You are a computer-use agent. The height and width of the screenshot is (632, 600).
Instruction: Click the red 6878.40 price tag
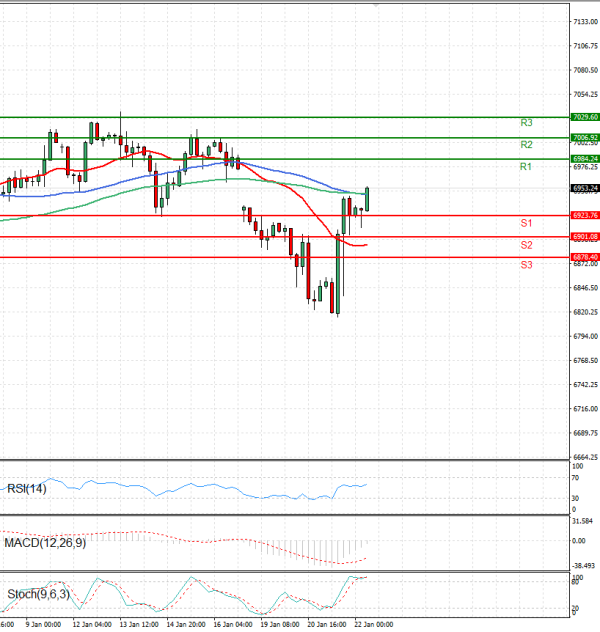pos(585,257)
